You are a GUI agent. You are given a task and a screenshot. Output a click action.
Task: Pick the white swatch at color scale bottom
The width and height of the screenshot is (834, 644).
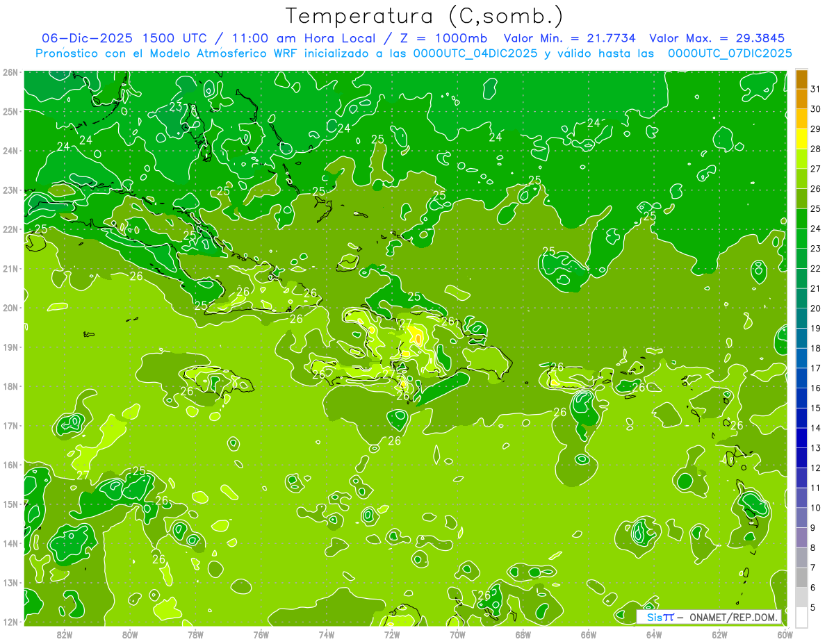(x=801, y=617)
